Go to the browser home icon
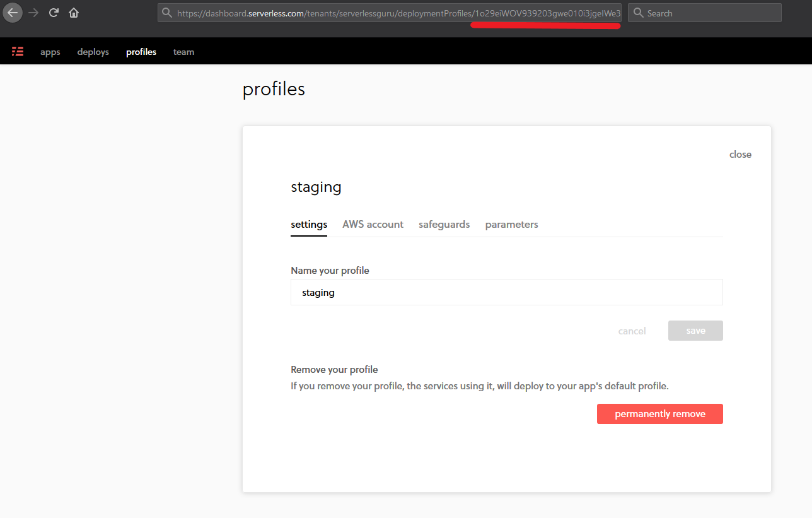 (x=74, y=13)
